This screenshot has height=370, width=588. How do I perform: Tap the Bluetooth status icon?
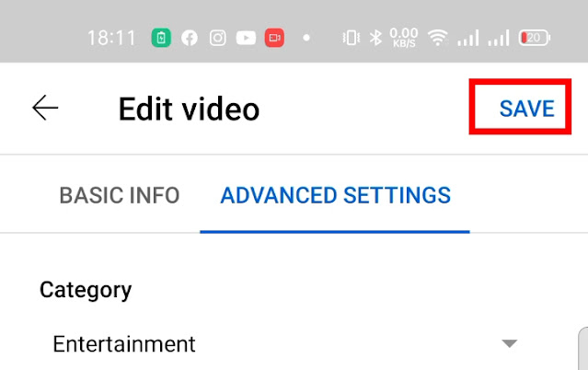pyautogui.click(x=375, y=38)
